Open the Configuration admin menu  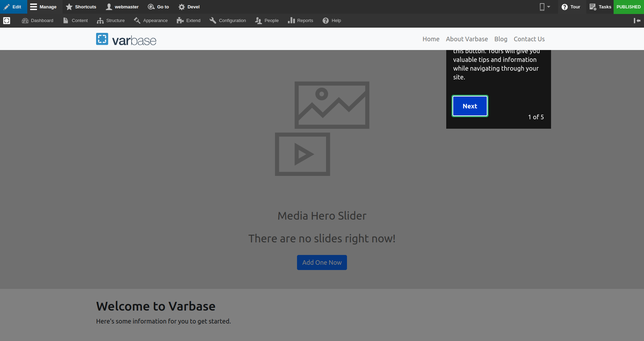228,21
